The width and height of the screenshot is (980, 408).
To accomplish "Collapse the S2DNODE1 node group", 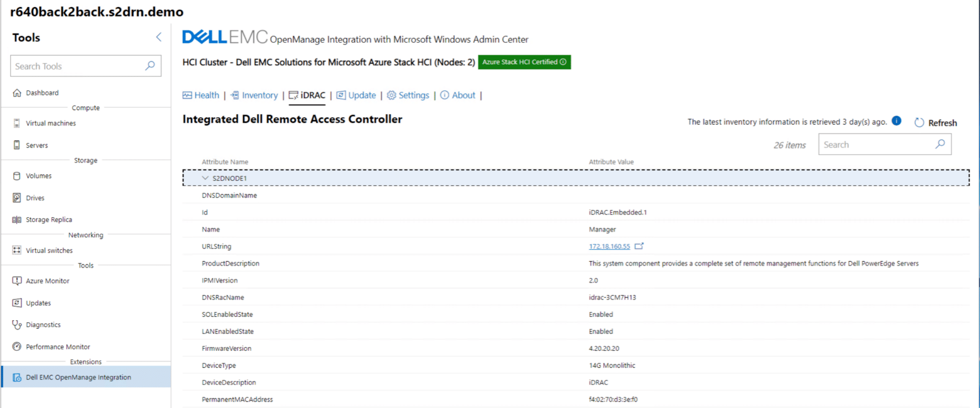I will 205,178.
